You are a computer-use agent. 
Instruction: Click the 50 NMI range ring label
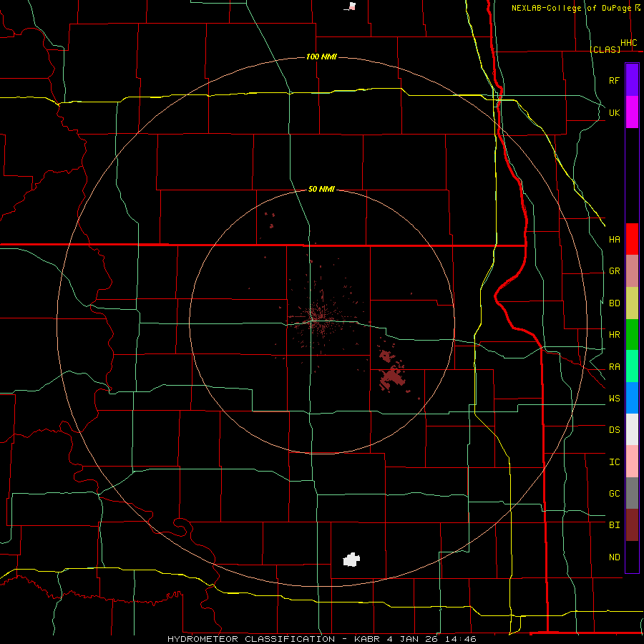point(321,189)
